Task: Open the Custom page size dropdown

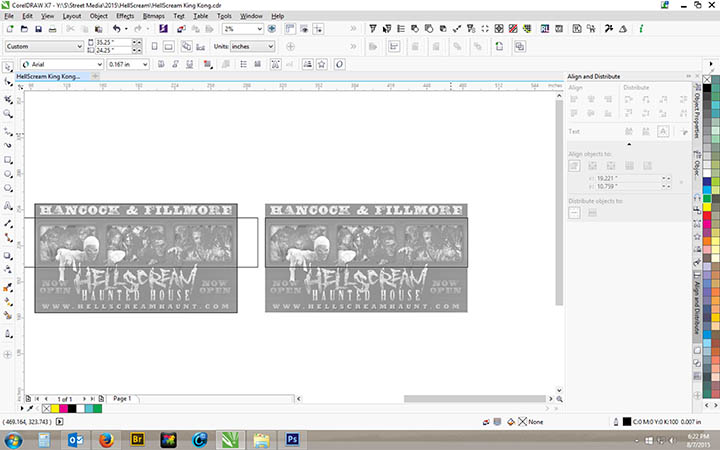Action: click(44, 46)
